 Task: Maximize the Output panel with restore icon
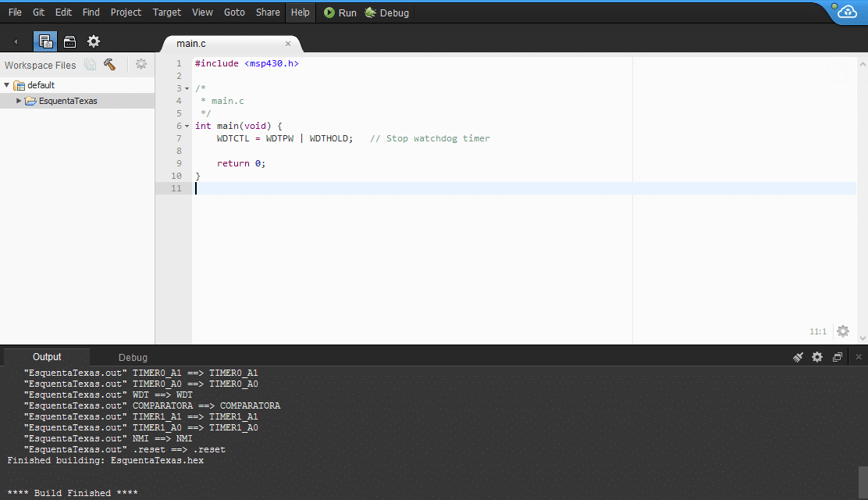838,357
